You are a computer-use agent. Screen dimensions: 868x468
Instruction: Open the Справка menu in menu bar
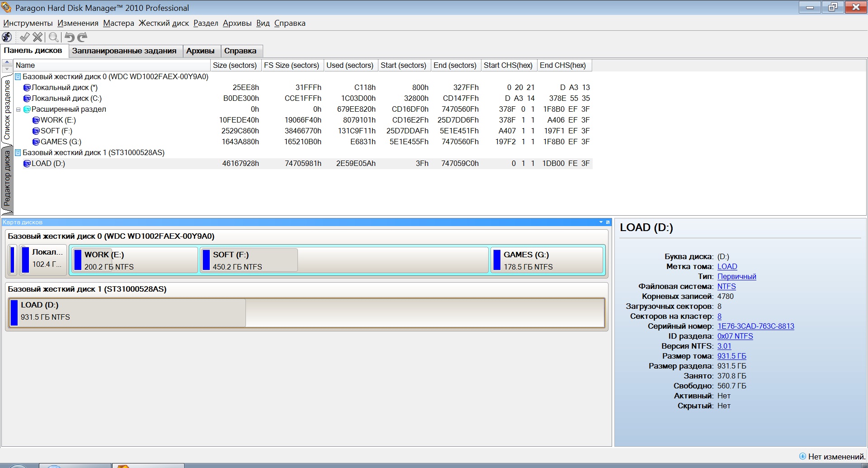[290, 23]
